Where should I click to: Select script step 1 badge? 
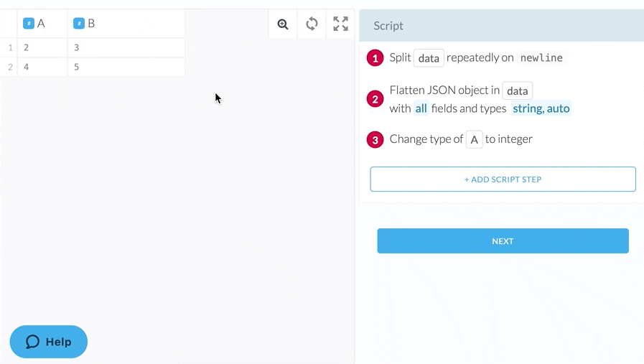375,58
